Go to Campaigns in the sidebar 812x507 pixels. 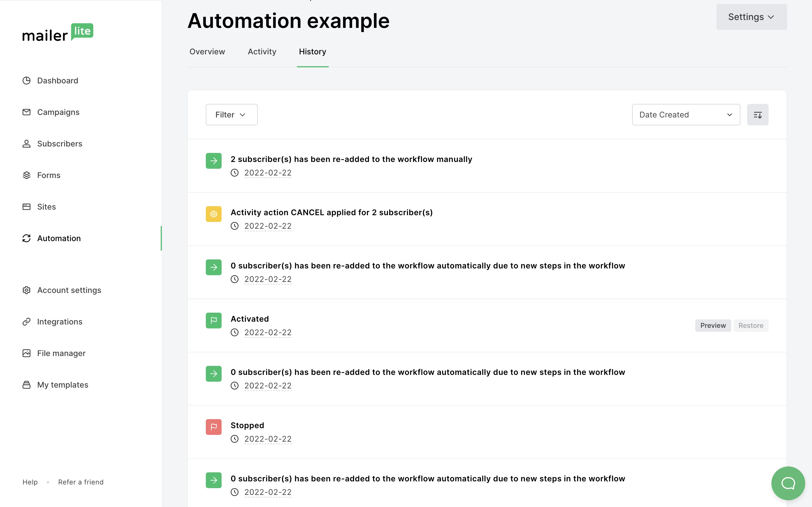(58, 112)
